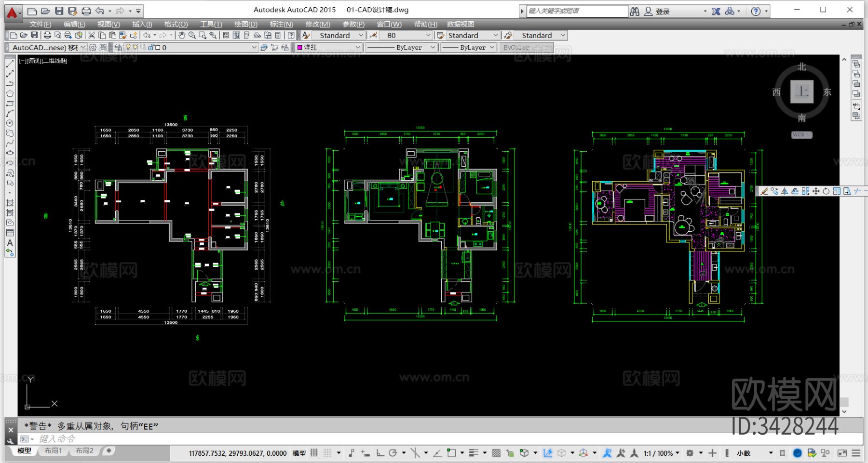Open the Customization menu in status bar
This screenshot has width=868, height=463.
(x=856, y=453)
